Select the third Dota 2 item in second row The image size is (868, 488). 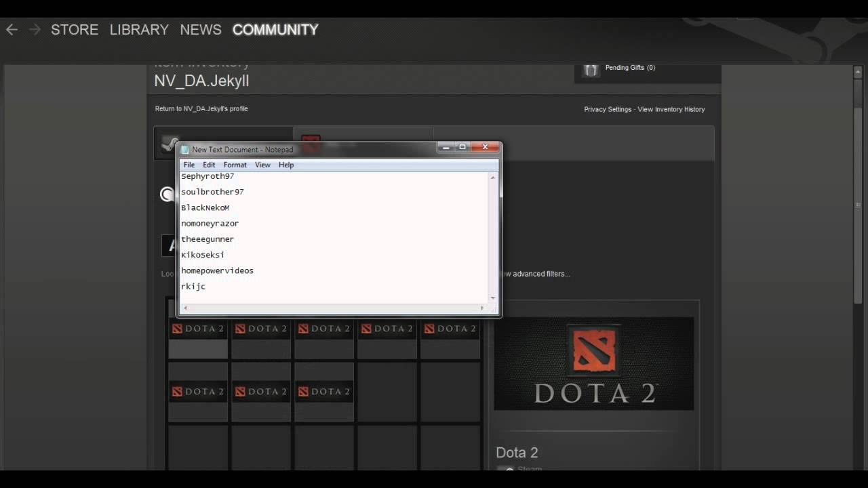[x=324, y=392]
